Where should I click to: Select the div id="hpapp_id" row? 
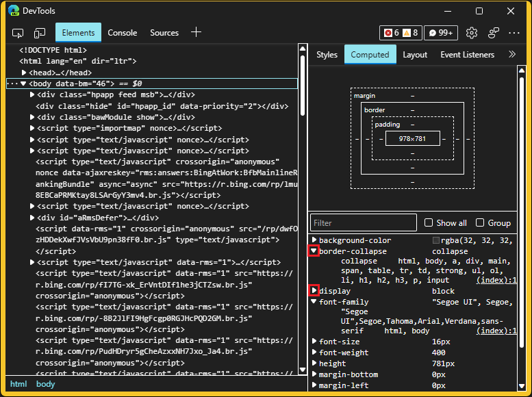click(162, 106)
